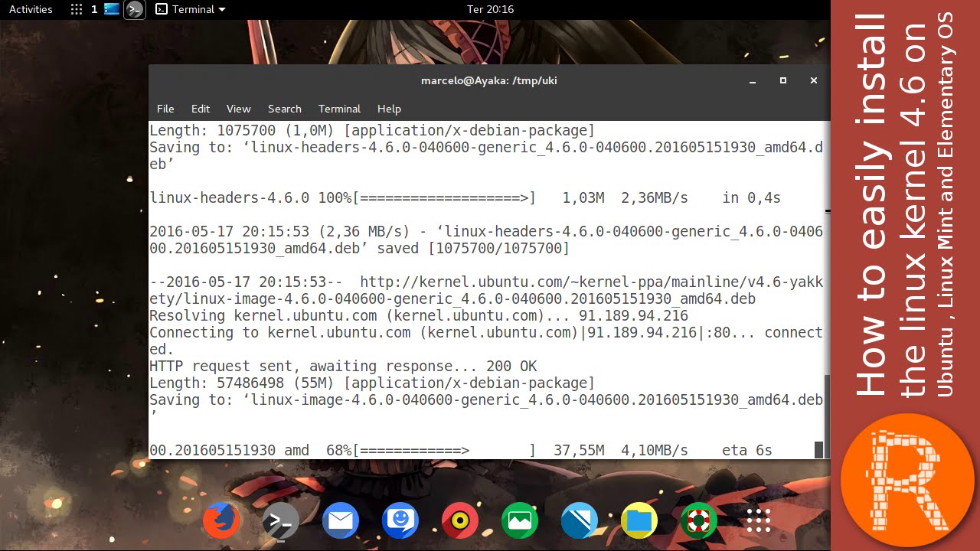Open the yellow file manager dock icon
Screen dimensions: 980x551
click(x=639, y=521)
